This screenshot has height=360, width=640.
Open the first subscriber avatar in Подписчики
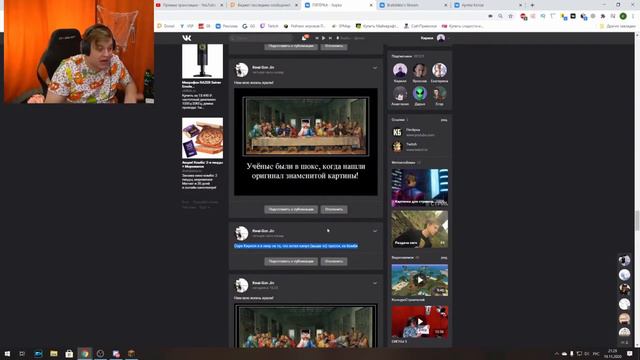(x=400, y=70)
